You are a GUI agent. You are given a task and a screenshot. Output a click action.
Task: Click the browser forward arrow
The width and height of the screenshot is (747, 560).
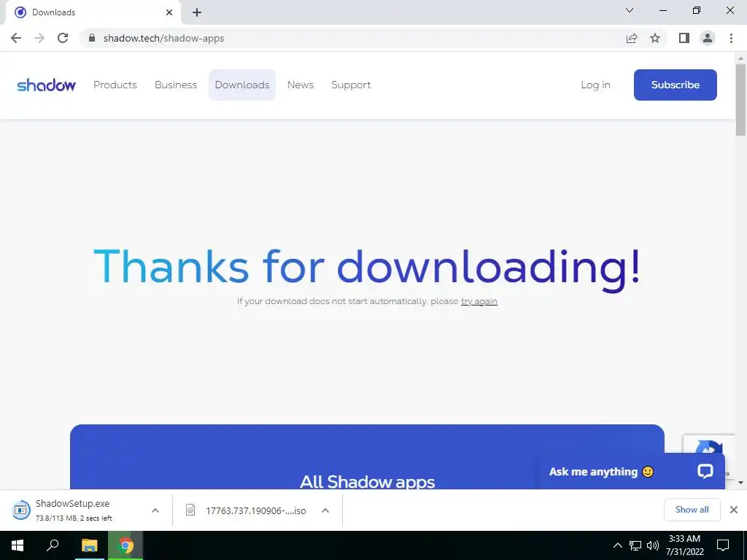pyautogui.click(x=39, y=38)
